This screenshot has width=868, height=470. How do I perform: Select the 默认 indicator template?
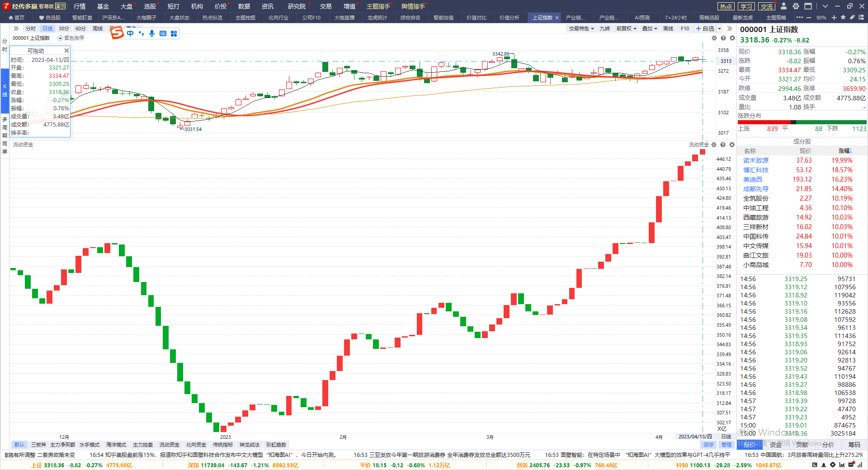(x=19, y=445)
